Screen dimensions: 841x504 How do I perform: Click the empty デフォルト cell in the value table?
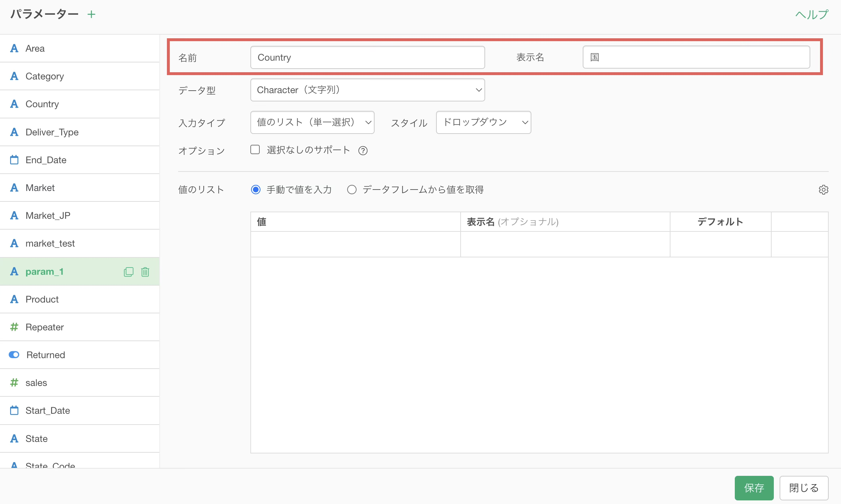point(721,244)
